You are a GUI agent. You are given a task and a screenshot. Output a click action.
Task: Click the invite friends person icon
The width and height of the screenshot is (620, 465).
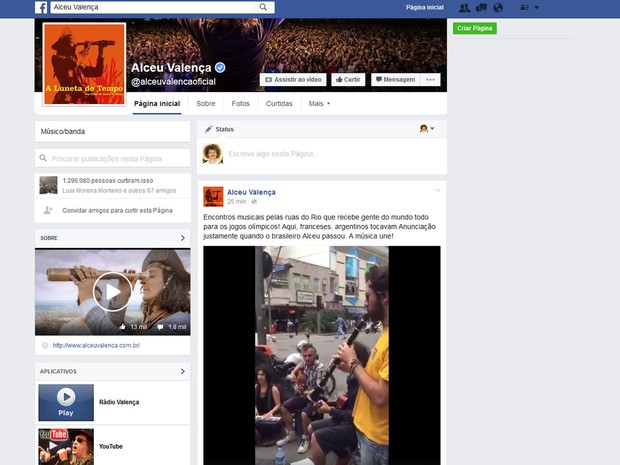coord(48,210)
